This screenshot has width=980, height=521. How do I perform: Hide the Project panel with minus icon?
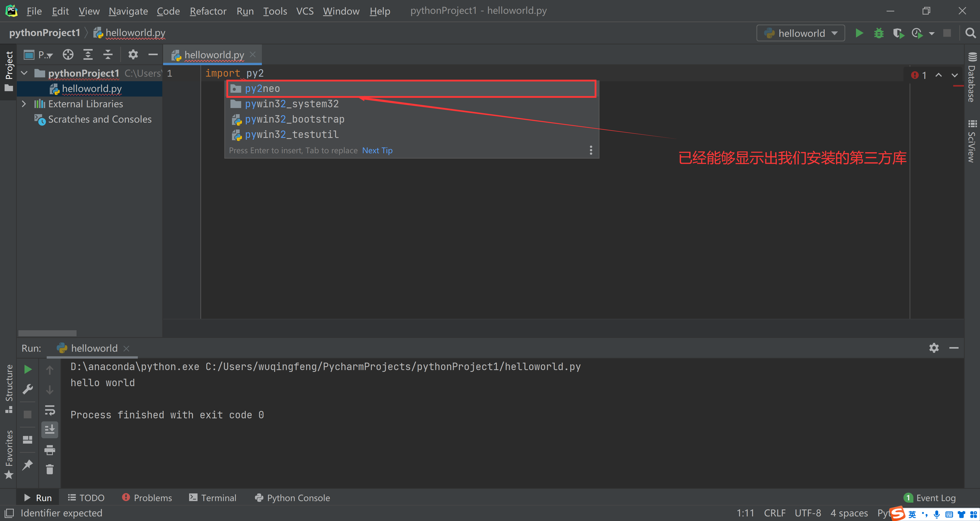pyautogui.click(x=153, y=54)
